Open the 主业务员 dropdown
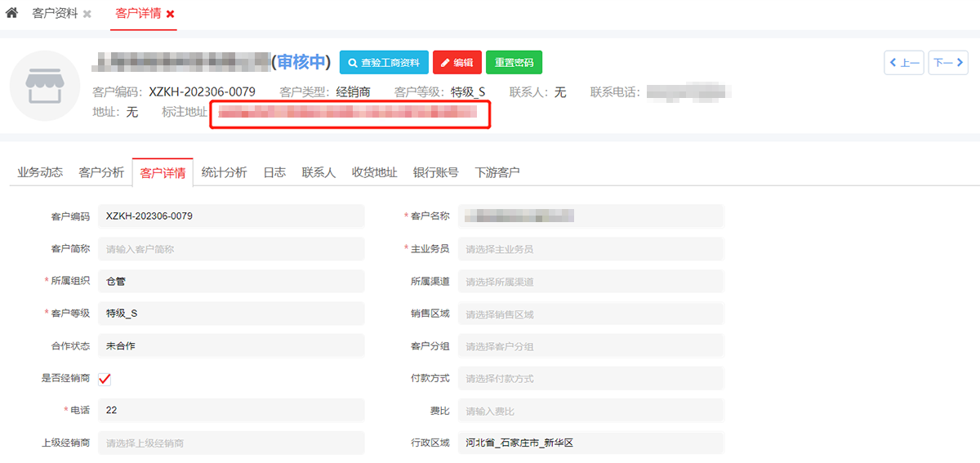Image resolution: width=980 pixels, height=463 pixels. click(590, 249)
